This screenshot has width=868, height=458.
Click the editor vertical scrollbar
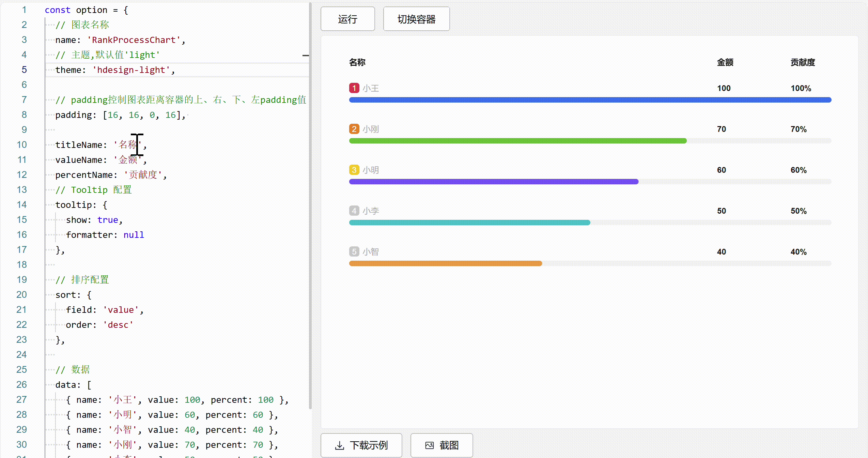[310, 204]
